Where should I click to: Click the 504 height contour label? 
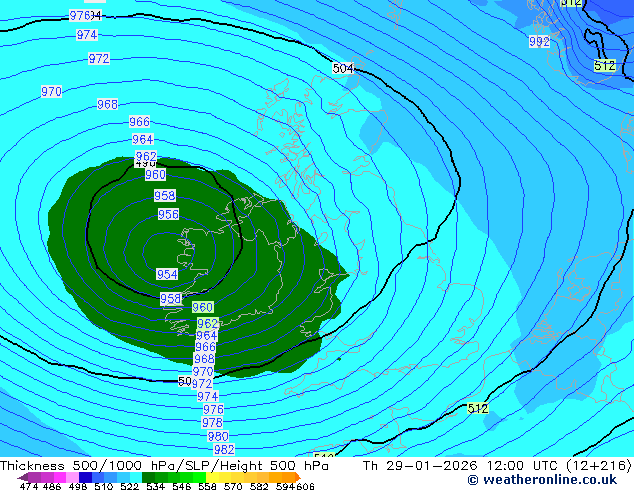pyautogui.click(x=343, y=68)
